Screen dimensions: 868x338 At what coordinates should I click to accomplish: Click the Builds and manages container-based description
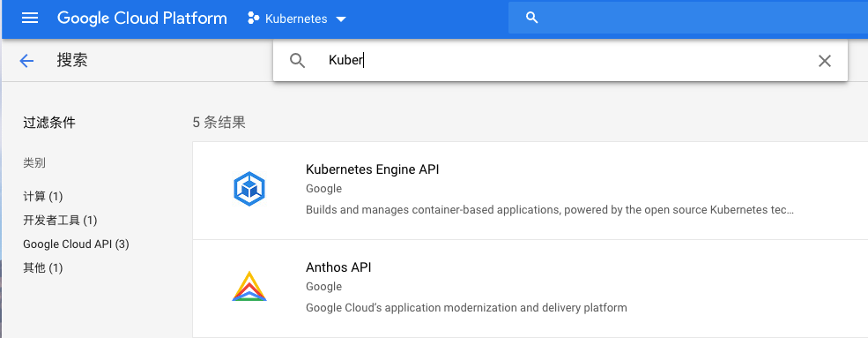click(x=550, y=210)
